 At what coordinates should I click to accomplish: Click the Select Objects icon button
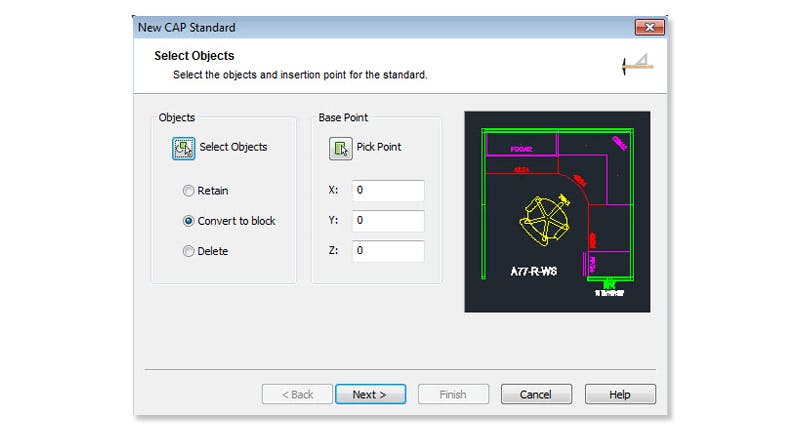(183, 148)
